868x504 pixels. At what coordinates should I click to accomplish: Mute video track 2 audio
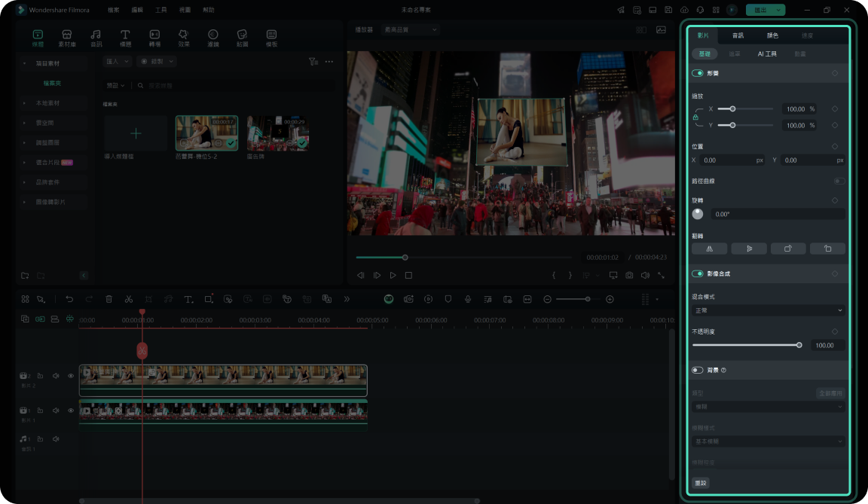click(56, 376)
